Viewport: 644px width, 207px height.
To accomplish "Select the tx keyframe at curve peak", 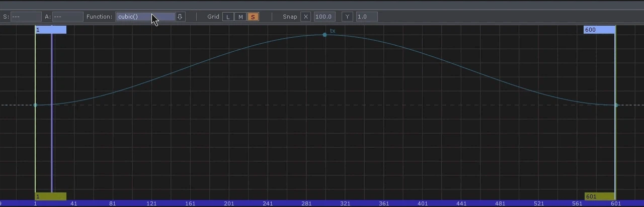I will (x=325, y=35).
